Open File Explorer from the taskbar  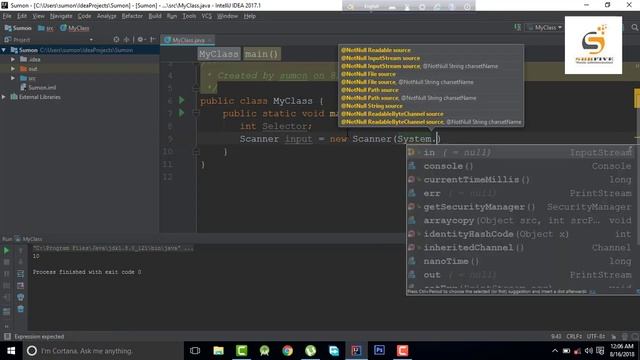click(x=218, y=351)
